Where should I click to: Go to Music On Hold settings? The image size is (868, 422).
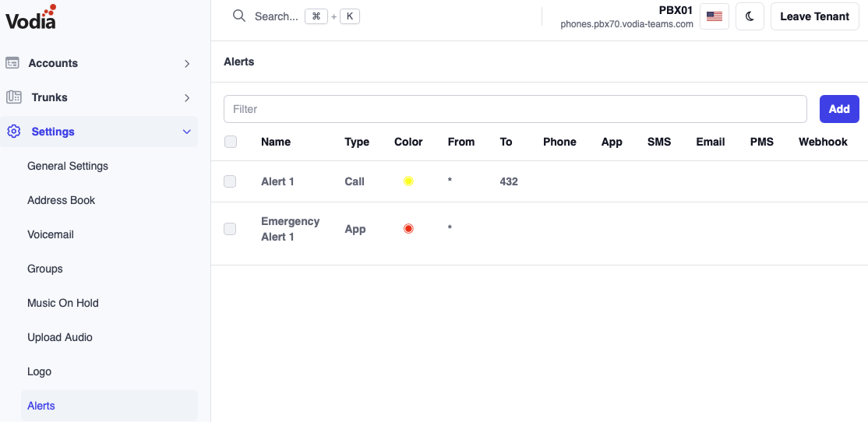[x=63, y=303]
